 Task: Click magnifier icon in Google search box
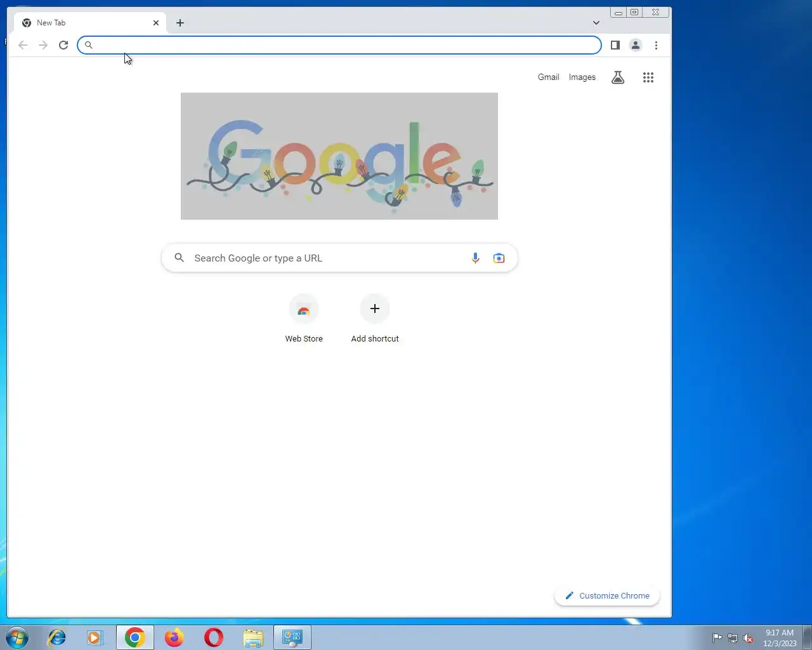point(180,258)
